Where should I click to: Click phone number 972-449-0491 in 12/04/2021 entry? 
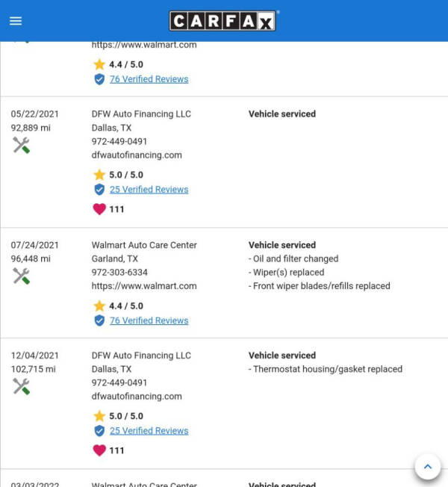point(119,383)
